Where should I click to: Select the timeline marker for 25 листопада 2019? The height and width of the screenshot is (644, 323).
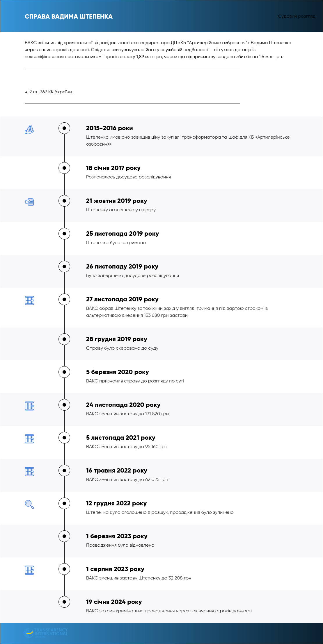[x=64, y=234]
